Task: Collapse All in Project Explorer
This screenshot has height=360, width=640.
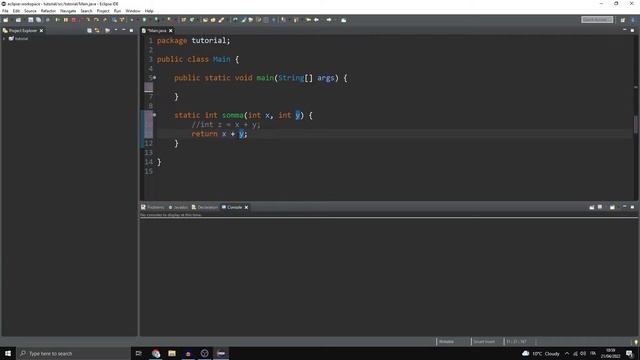Action: 89,31
